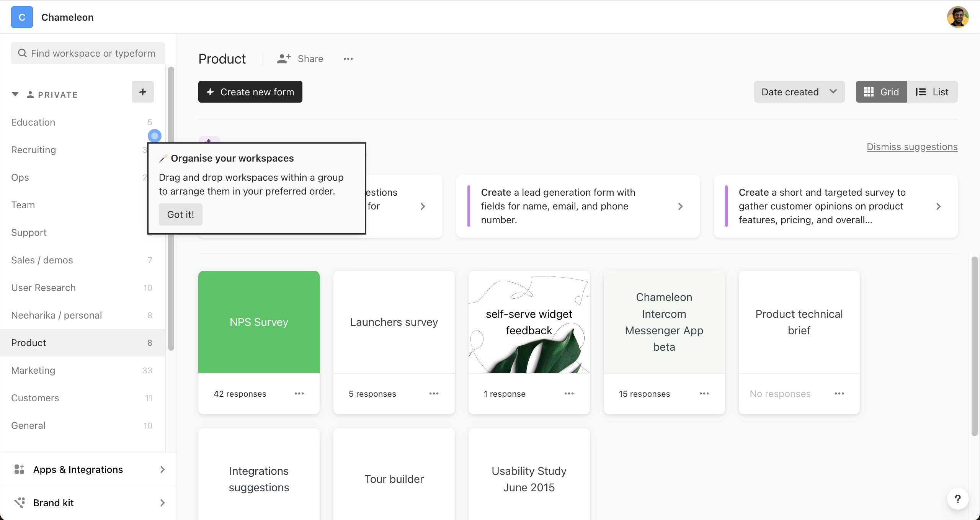980x520 pixels.
Task: Open Integrations suggestions form
Action: coord(259,474)
